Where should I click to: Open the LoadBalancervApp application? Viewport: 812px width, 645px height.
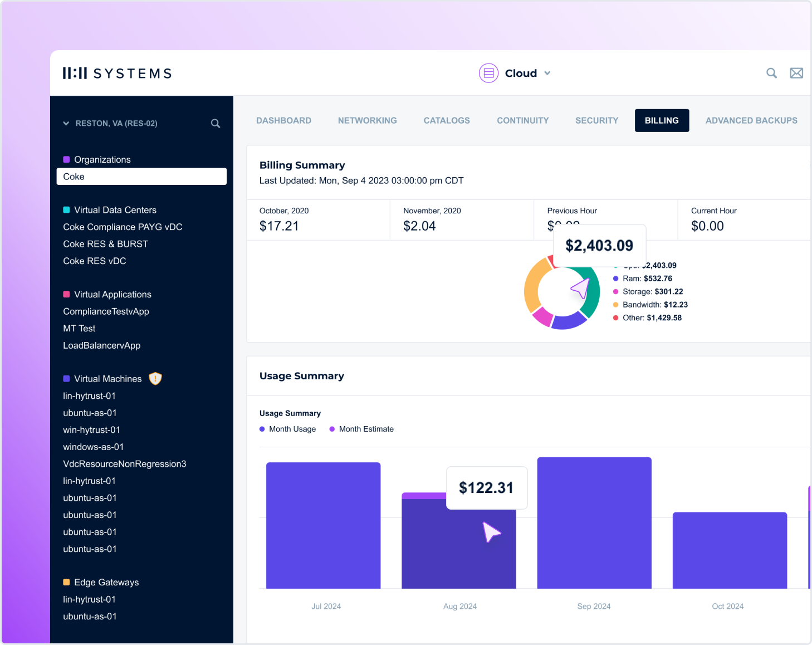coord(101,345)
